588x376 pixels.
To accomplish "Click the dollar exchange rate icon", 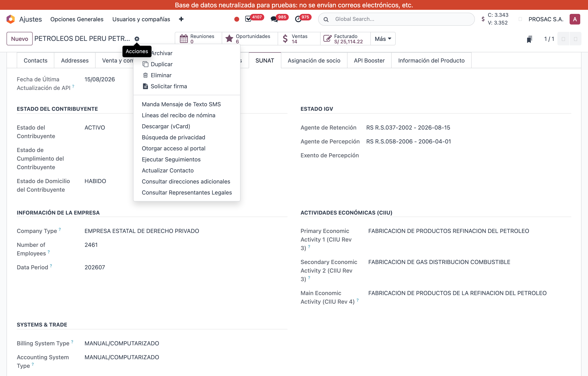I will point(483,19).
